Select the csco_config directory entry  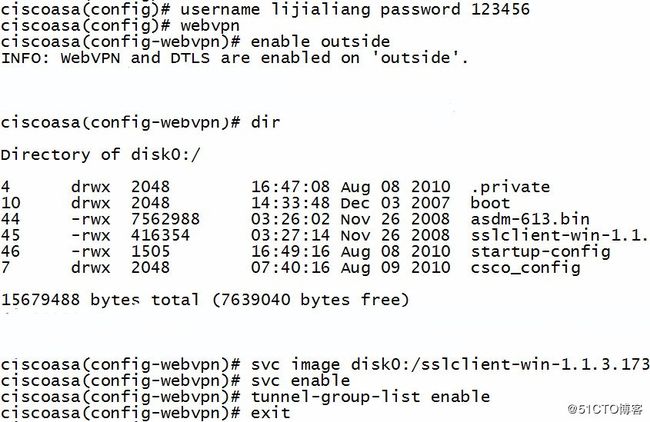[x=291, y=267]
